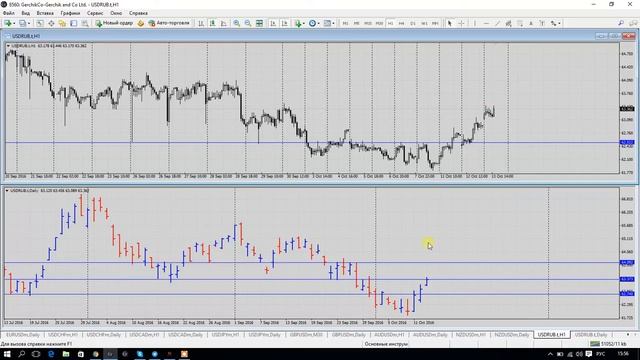Toggle chart Auto Scroll
The width and height of the screenshot is (640, 360).
coord(273,23)
